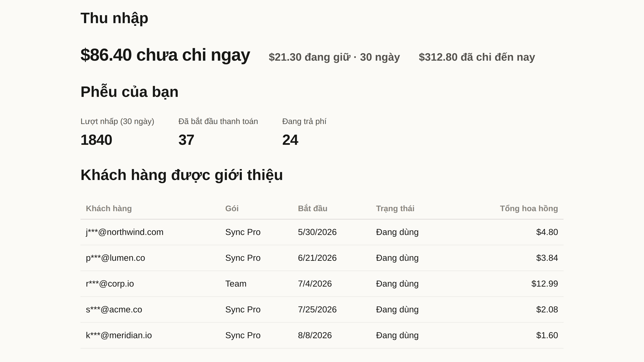Select customer j***@northwind.com
644x362 pixels.
(124, 232)
